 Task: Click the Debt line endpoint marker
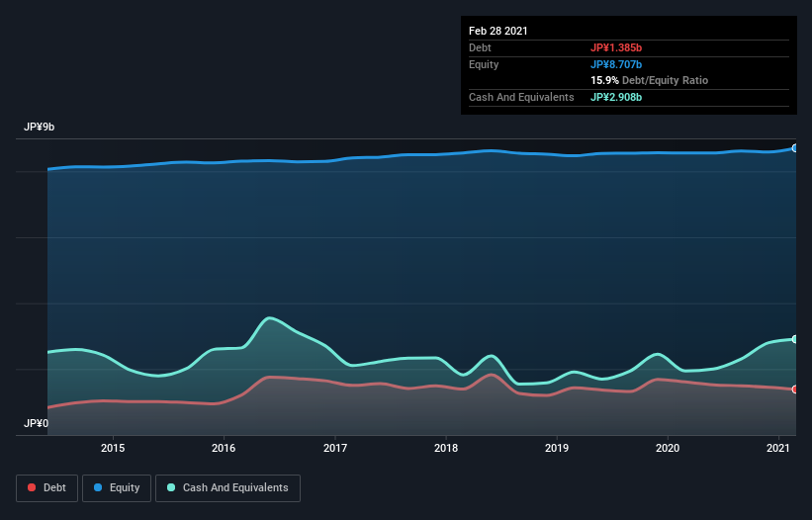pos(795,390)
